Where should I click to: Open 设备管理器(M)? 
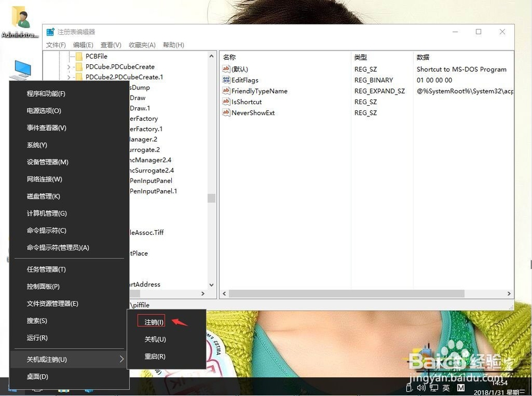(x=69, y=162)
